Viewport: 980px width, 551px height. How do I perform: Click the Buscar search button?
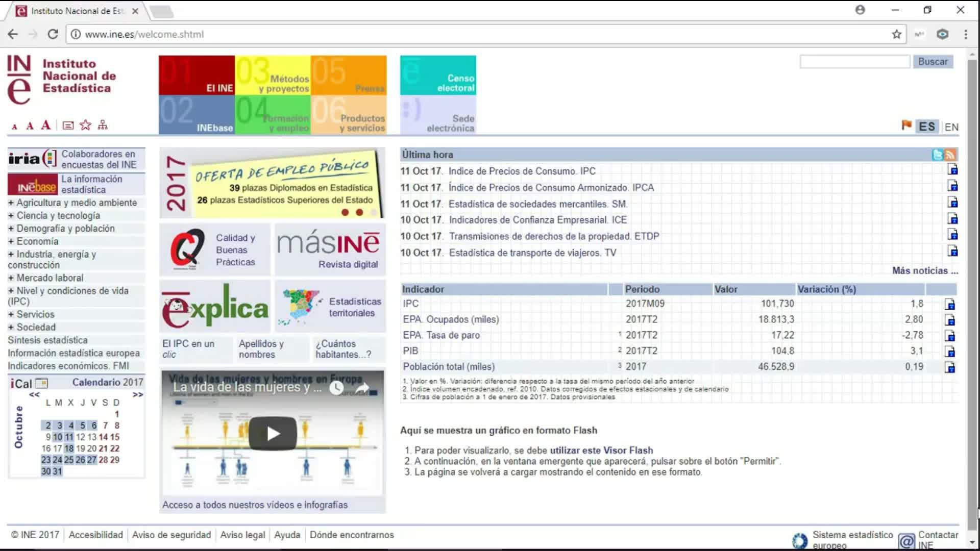[x=933, y=61]
